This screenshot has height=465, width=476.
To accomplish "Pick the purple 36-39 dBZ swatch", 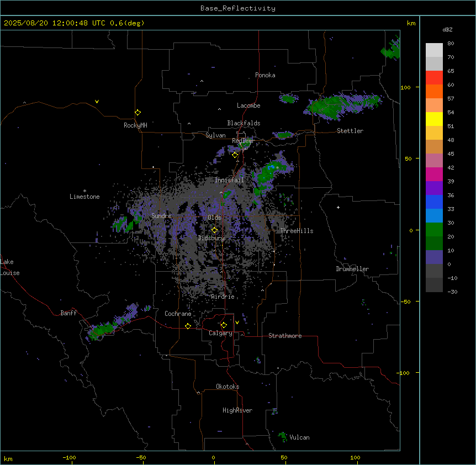I will 434,188.
